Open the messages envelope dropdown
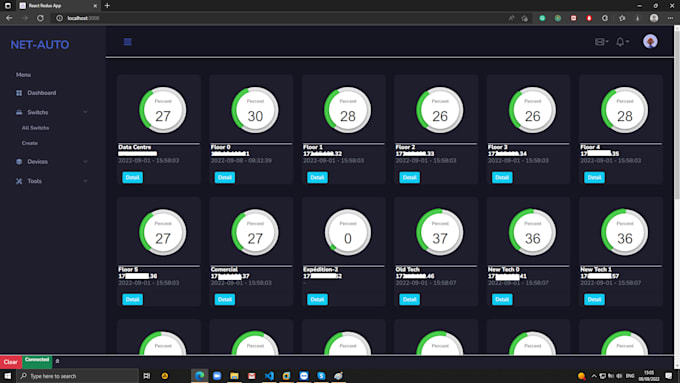This screenshot has width=680, height=383. (601, 42)
